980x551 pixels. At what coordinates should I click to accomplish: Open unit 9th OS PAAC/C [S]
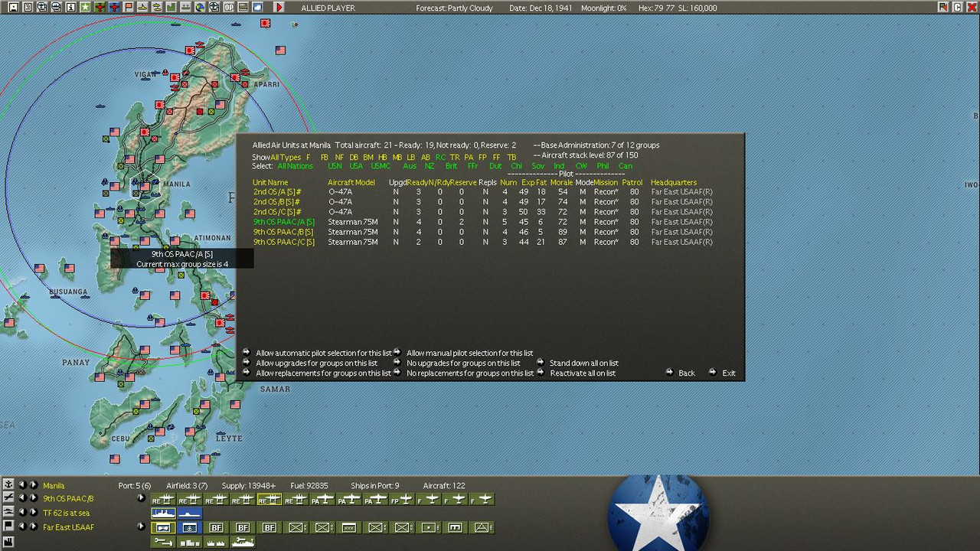(x=283, y=242)
